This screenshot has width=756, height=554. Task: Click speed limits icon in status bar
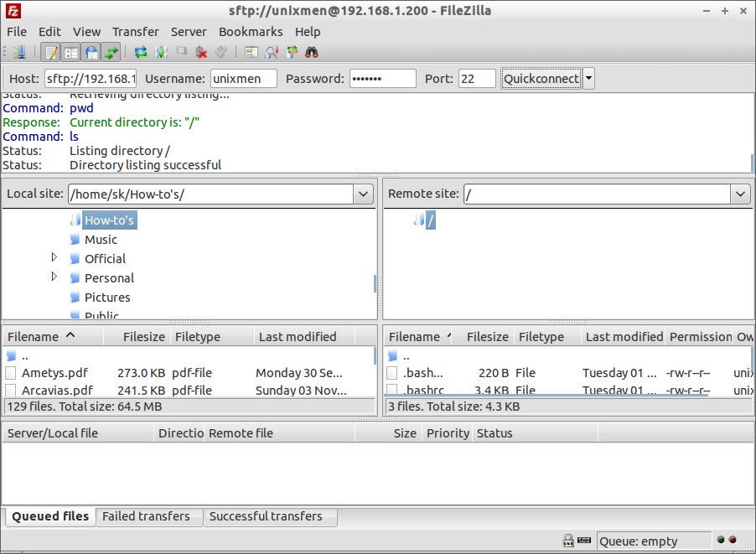coord(584,540)
